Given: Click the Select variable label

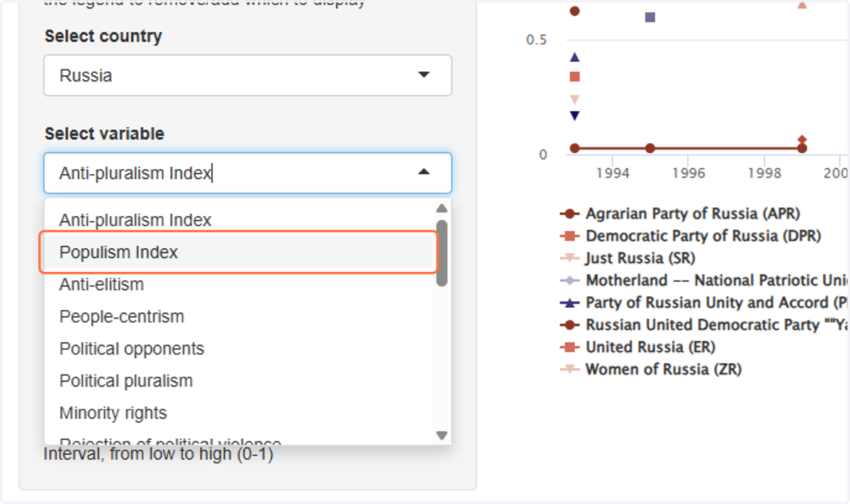Looking at the screenshot, I should click(104, 134).
